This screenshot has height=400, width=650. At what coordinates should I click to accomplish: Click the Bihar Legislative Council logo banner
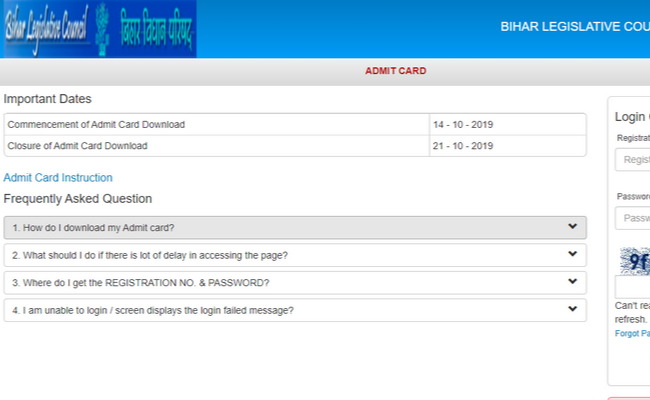coord(98,29)
